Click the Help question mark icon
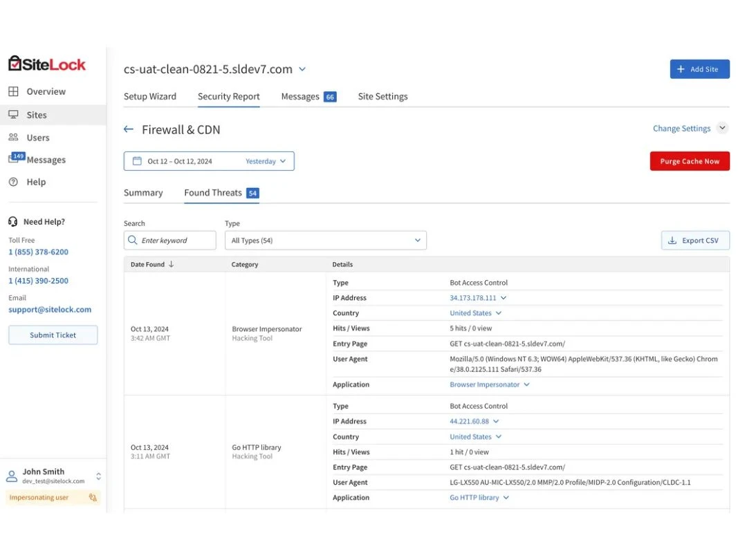 click(13, 182)
